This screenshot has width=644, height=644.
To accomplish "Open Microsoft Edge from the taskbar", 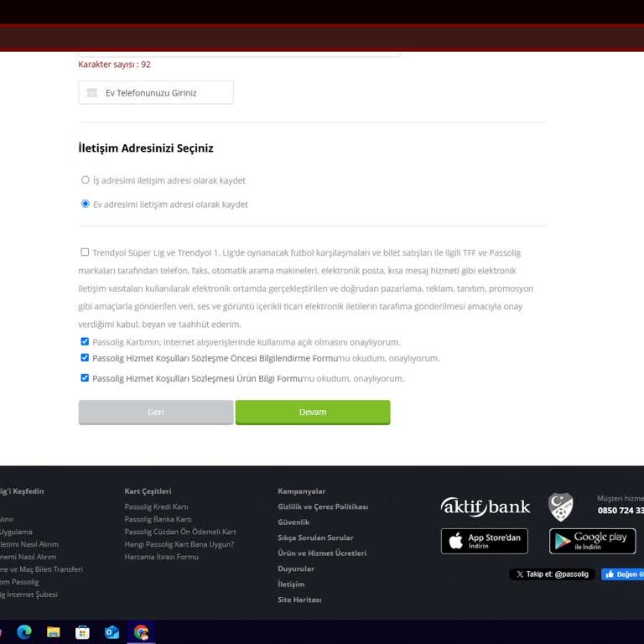I will [x=24, y=631].
